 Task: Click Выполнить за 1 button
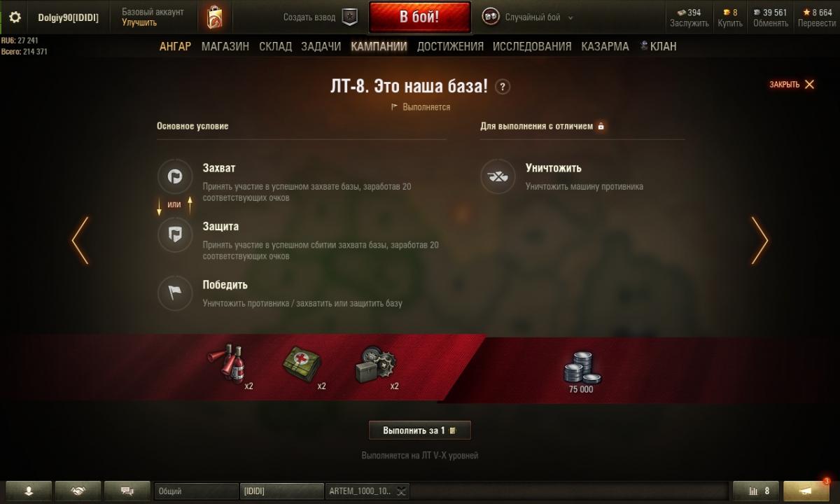point(420,430)
